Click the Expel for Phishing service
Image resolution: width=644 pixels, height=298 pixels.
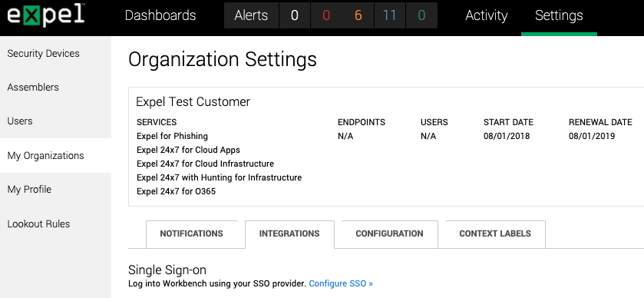pyautogui.click(x=173, y=136)
